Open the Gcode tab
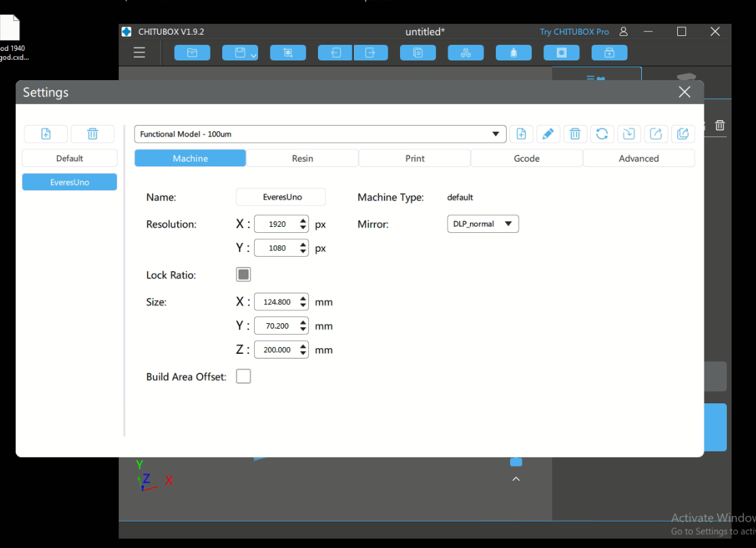Image resolution: width=756 pixels, height=548 pixels. pyautogui.click(x=526, y=158)
